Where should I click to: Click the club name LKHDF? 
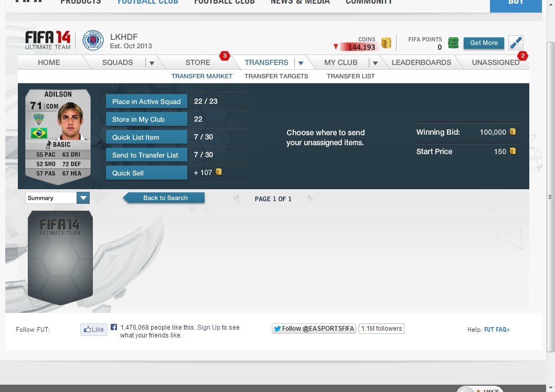pyautogui.click(x=124, y=37)
